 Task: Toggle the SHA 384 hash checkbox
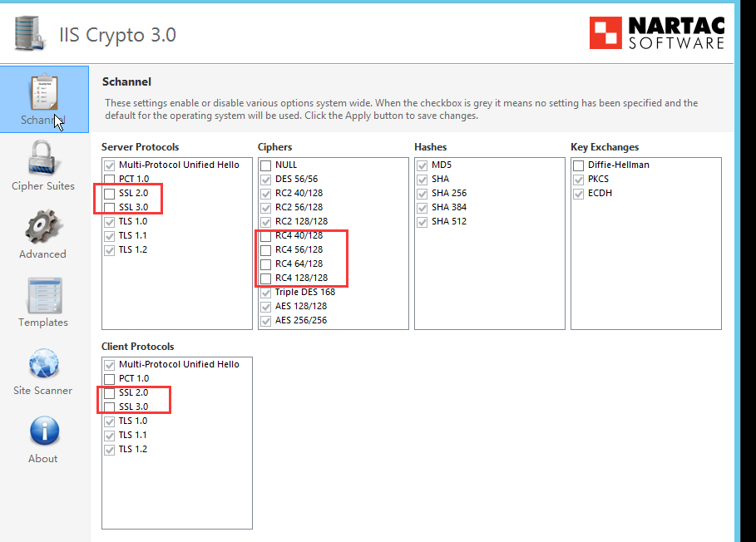coord(422,208)
